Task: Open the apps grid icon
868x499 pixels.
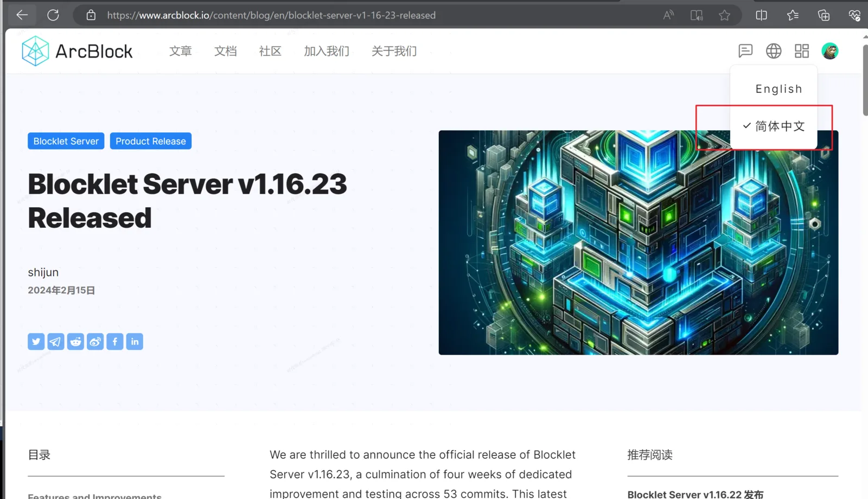Action: (x=802, y=51)
